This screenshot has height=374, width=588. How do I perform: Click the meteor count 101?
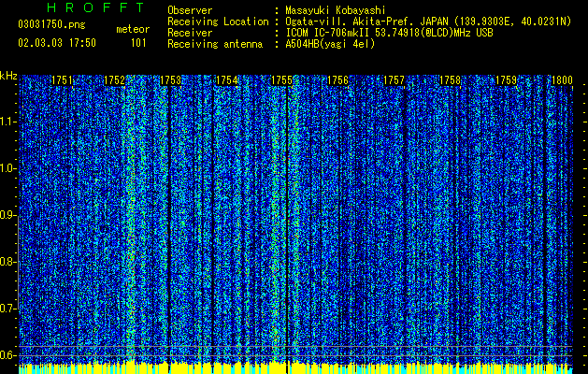click(x=138, y=43)
